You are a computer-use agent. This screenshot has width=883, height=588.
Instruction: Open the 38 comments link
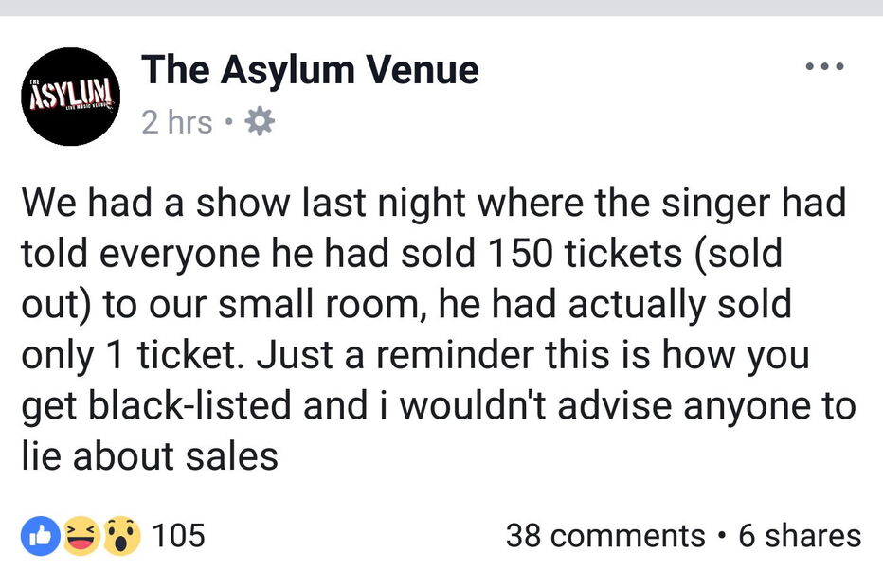click(605, 536)
